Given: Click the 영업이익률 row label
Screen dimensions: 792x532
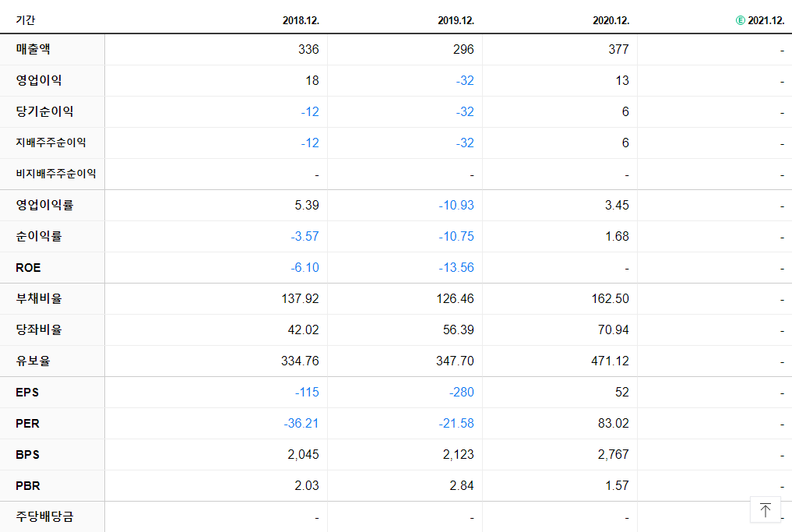Looking at the screenshot, I should coord(44,205).
